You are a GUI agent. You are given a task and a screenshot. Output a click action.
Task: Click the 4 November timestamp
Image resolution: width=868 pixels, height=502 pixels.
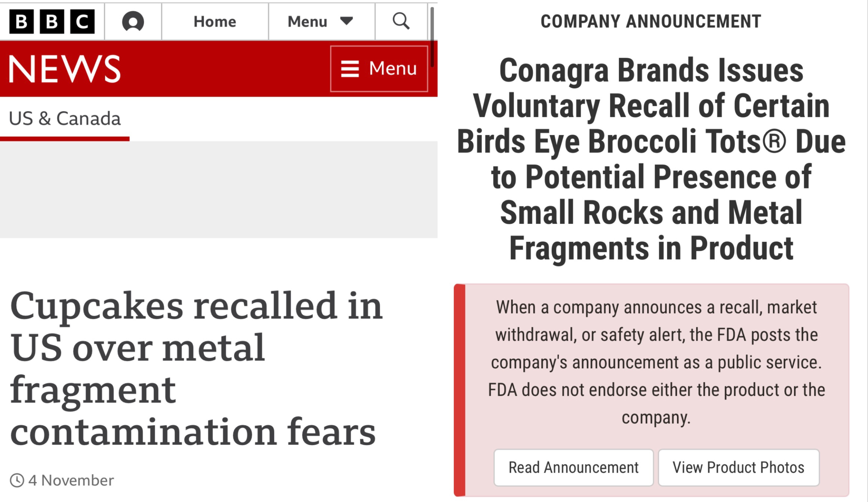coord(71,480)
